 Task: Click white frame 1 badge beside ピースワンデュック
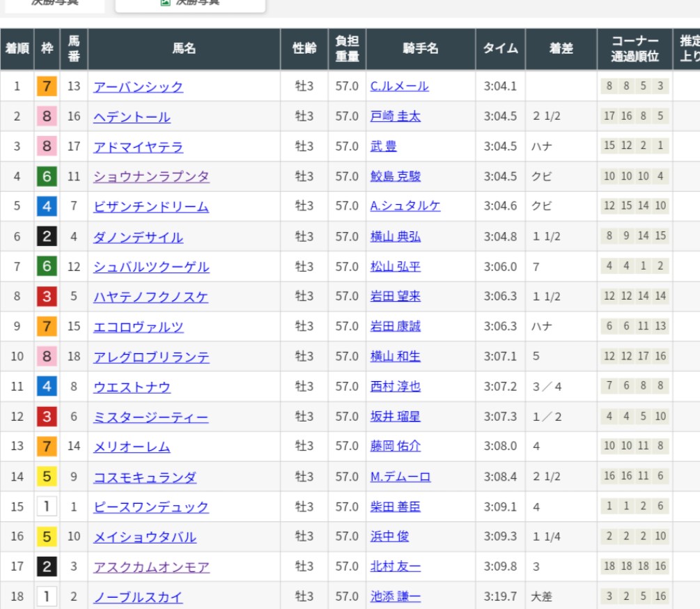pos(47,507)
